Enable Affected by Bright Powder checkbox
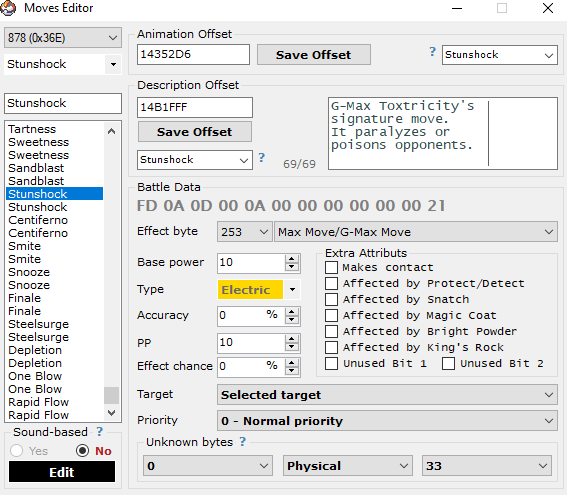The image size is (567, 495). click(331, 331)
